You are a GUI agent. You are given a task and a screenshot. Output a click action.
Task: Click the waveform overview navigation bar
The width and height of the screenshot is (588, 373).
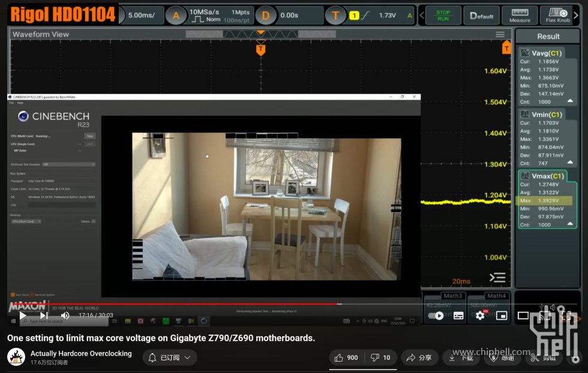point(260,34)
